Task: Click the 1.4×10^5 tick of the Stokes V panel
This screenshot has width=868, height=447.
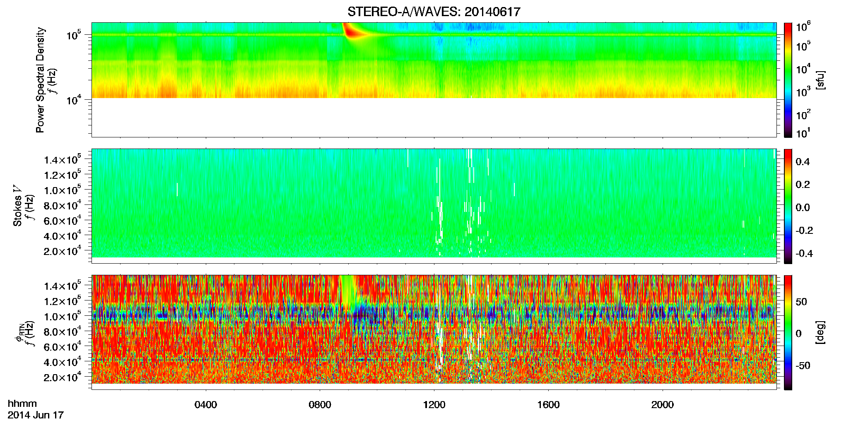Action: (x=63, y=159)
